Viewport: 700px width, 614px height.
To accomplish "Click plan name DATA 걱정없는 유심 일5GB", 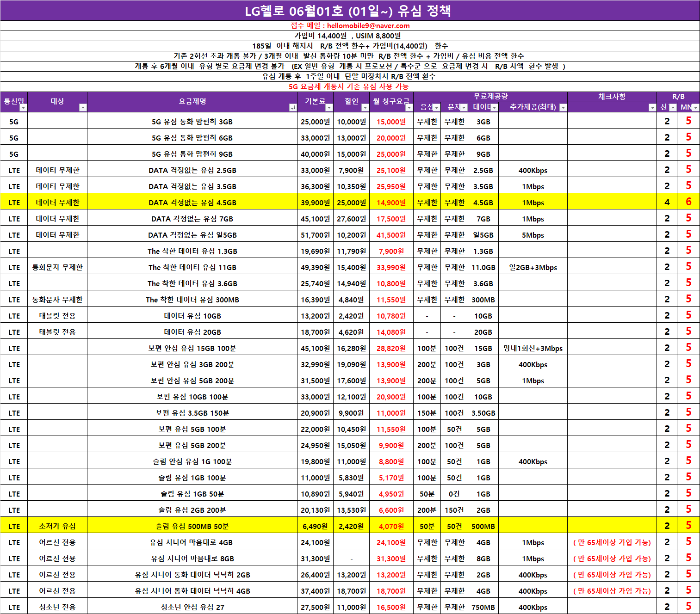I will pyautogui.click(x=192, y=235).
